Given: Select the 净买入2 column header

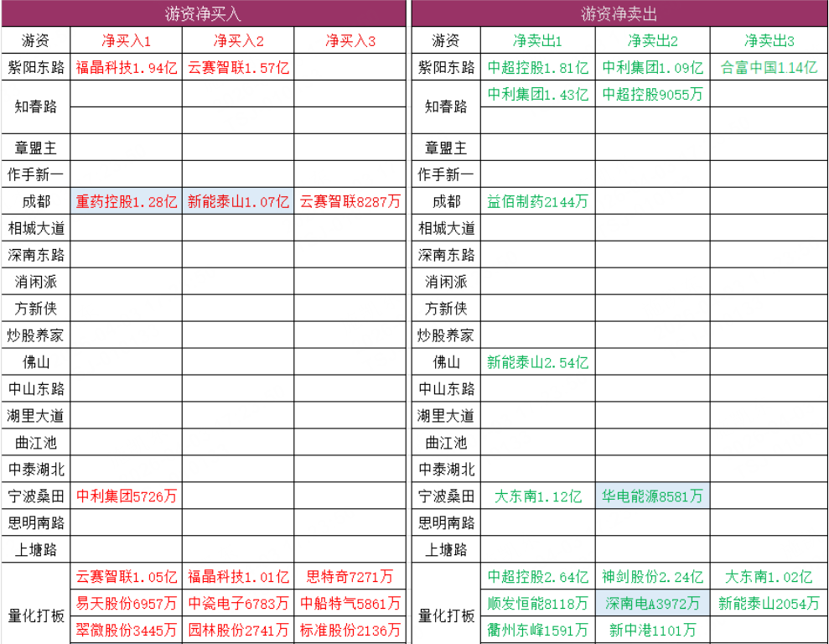Looking at the screenshot, I should pyautogui.click(x=238, y=41).
